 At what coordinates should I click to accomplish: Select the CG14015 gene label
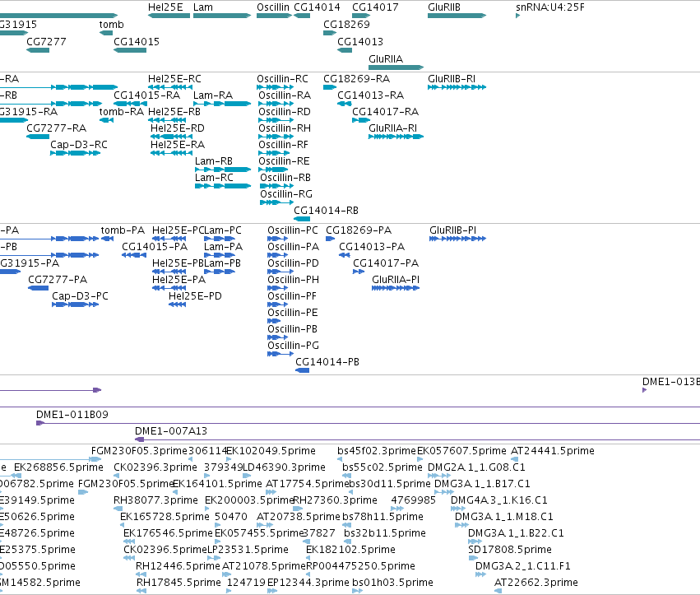click(137, 41)
